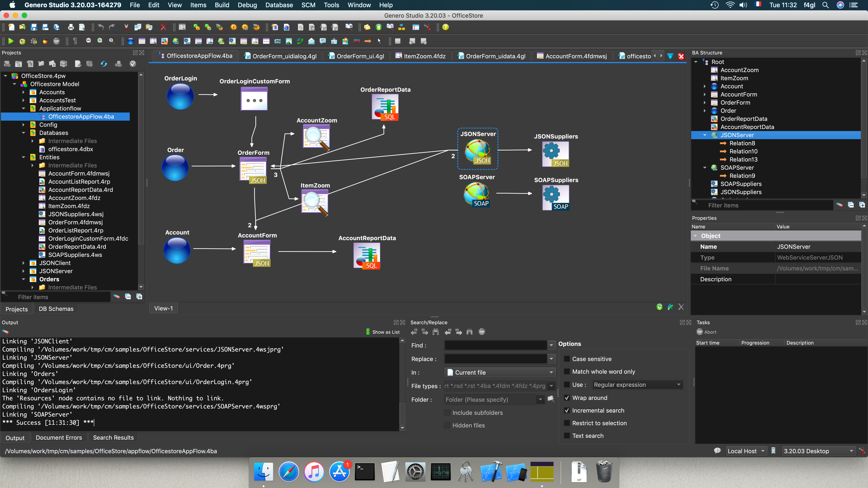
Task: Select the three-dots custom form tool
Action: [x=266, y=41]
